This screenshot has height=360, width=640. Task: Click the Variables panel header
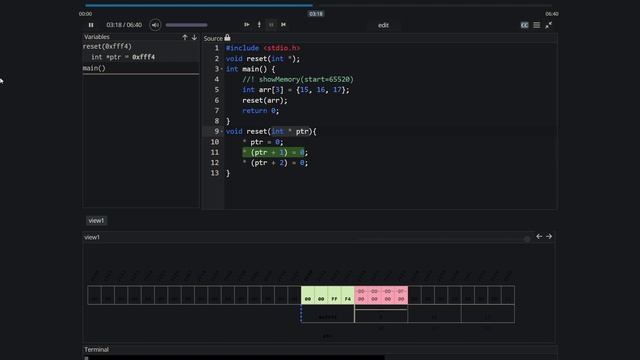[x=97, y=37]
